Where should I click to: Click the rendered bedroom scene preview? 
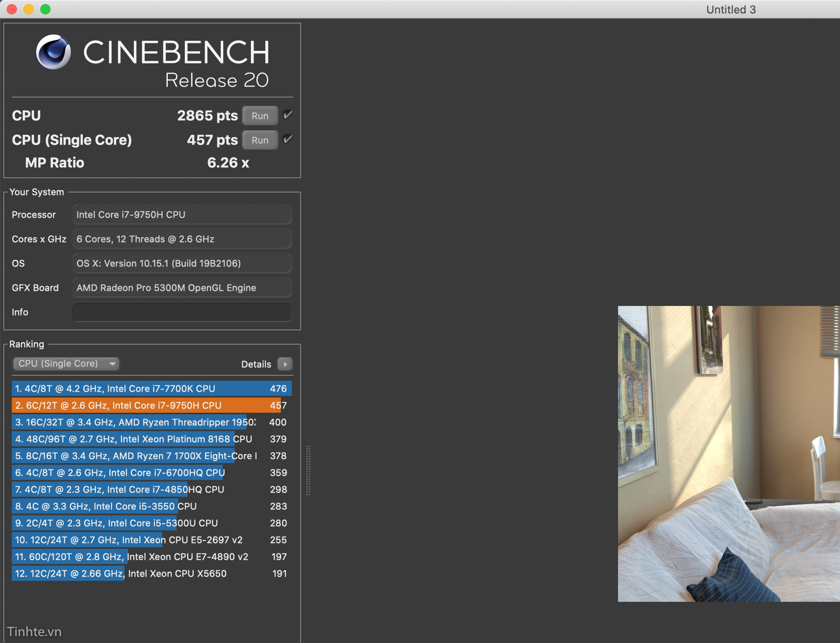click(x=729, y=454)
